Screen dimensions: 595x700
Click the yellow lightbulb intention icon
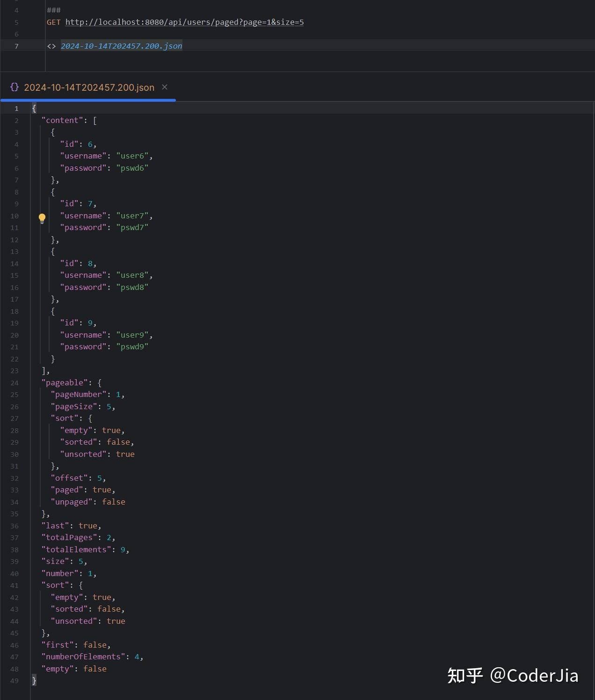point(42,218)
